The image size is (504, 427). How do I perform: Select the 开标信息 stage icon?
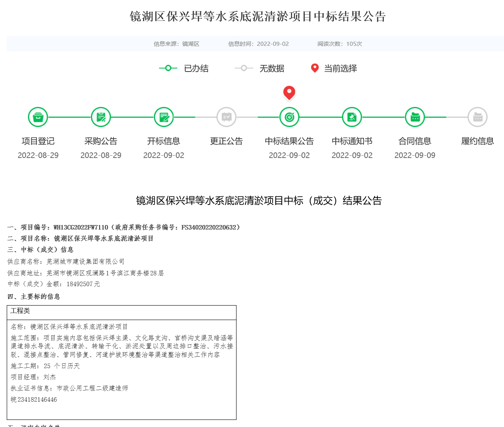point(164,117)
